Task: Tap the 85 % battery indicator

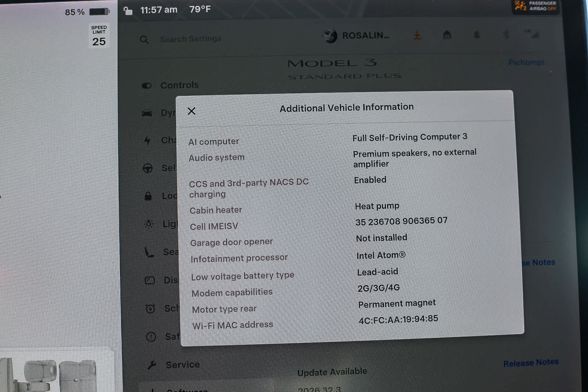Action: click(87, 12)
